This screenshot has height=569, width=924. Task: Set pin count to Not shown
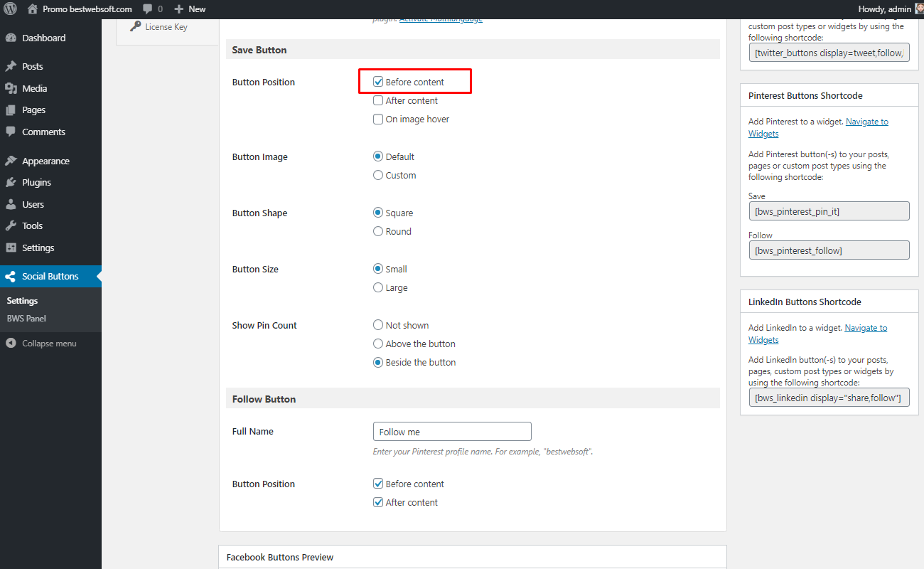(x=378, y=325)
